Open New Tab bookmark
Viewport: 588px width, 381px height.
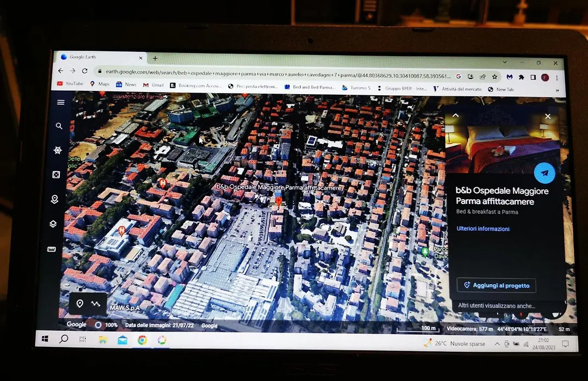501,89
